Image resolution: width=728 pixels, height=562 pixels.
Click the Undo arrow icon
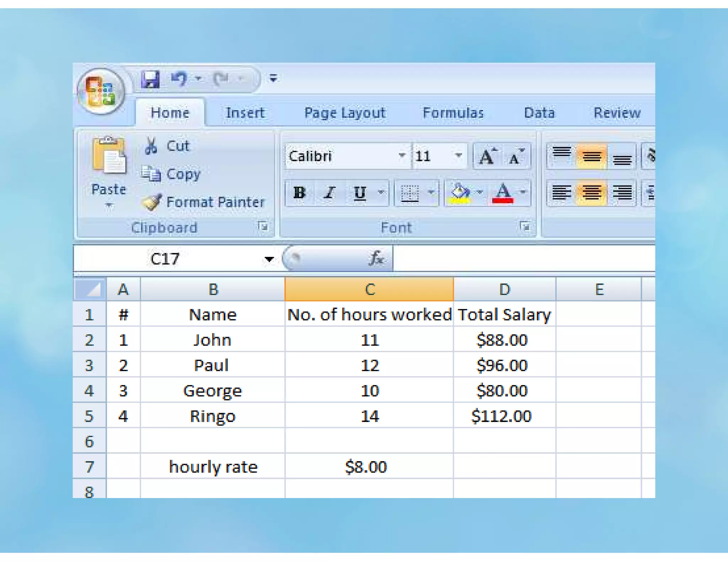click(179, 79)
